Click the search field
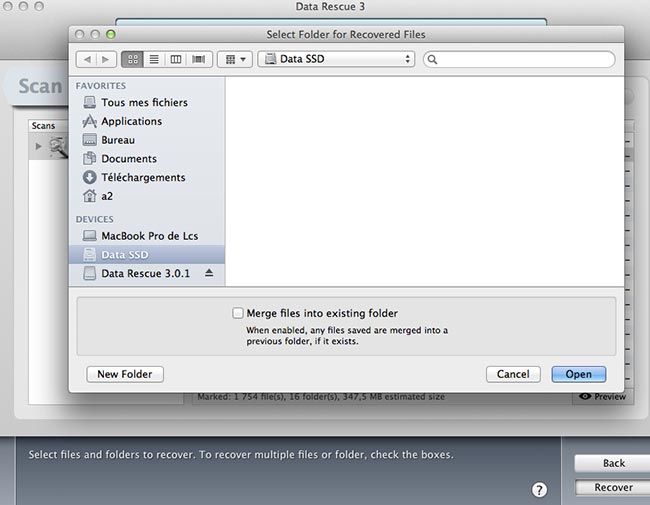 click(x=519, y=59)
